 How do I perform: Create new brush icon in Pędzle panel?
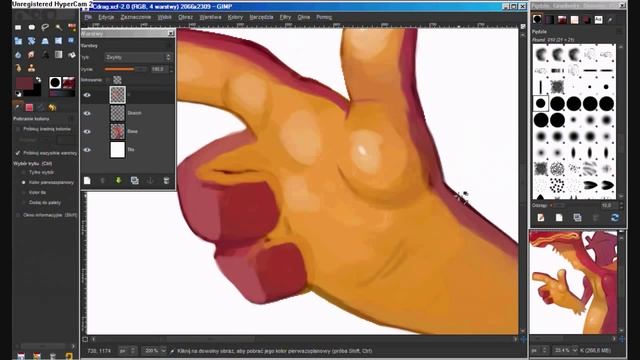click(559, 218)
